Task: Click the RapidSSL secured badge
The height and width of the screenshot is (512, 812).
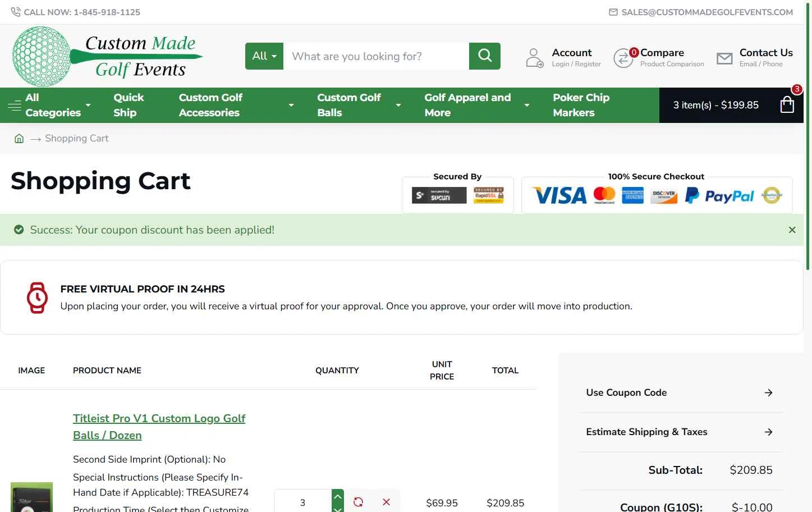Action: [489, 195]
